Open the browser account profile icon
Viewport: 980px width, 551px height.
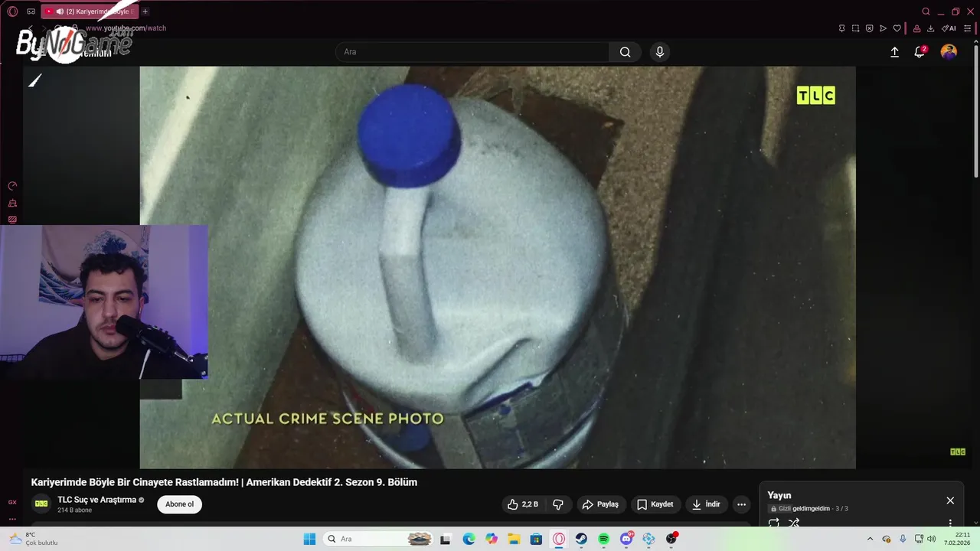916,28
